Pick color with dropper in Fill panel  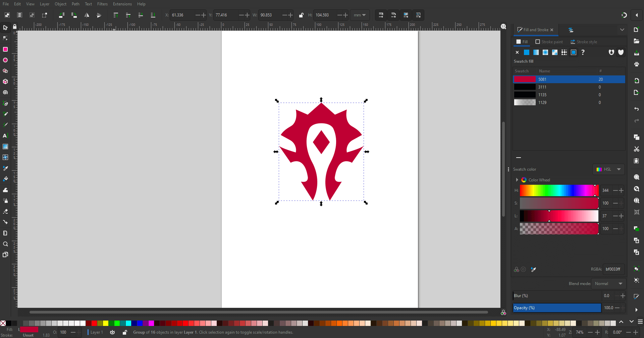coord(534,269)
